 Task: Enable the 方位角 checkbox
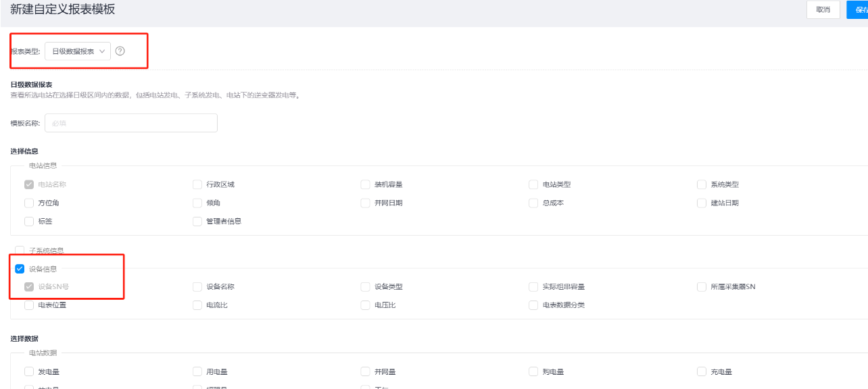point(29,203)
